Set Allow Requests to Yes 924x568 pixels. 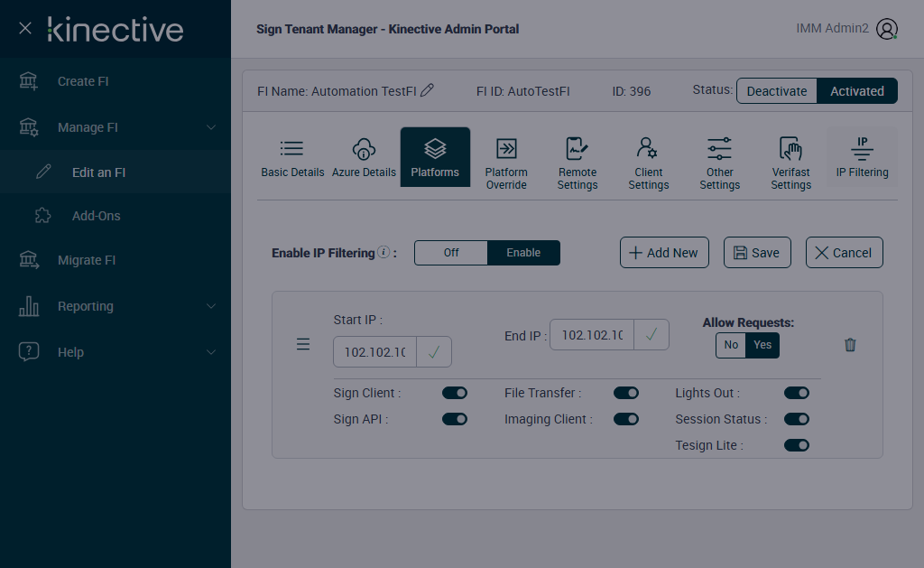pos(762,345)
